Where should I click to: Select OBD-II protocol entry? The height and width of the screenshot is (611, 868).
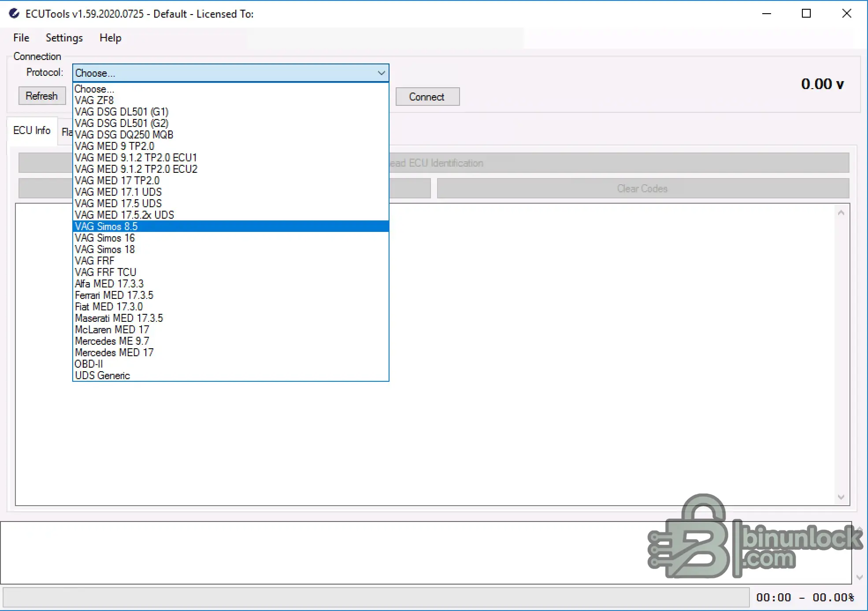pyautogui.click(x=89, y=364)
